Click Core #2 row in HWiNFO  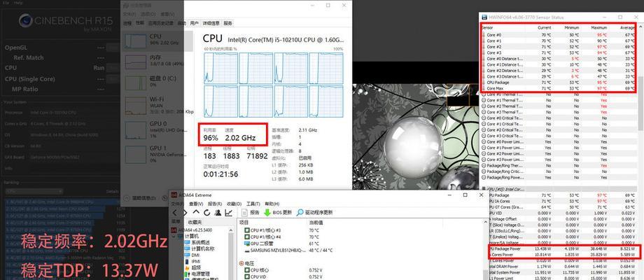[559, 47]
